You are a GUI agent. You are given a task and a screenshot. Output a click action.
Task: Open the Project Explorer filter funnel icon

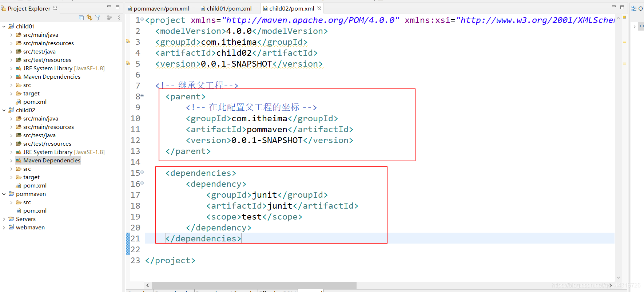coord(98,17)
